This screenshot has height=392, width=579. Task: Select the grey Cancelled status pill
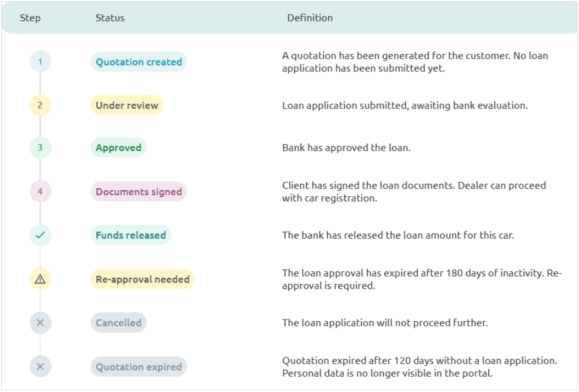(118, 322)
